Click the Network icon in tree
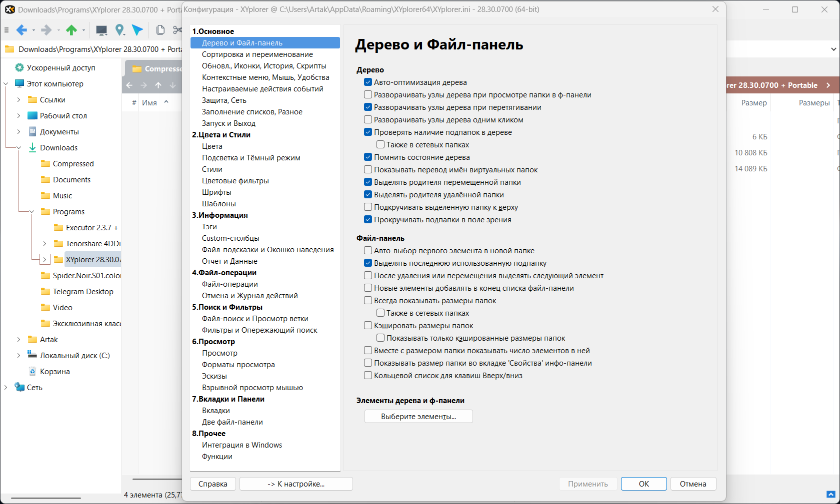The image size is (840, 504). pos(19,387)
